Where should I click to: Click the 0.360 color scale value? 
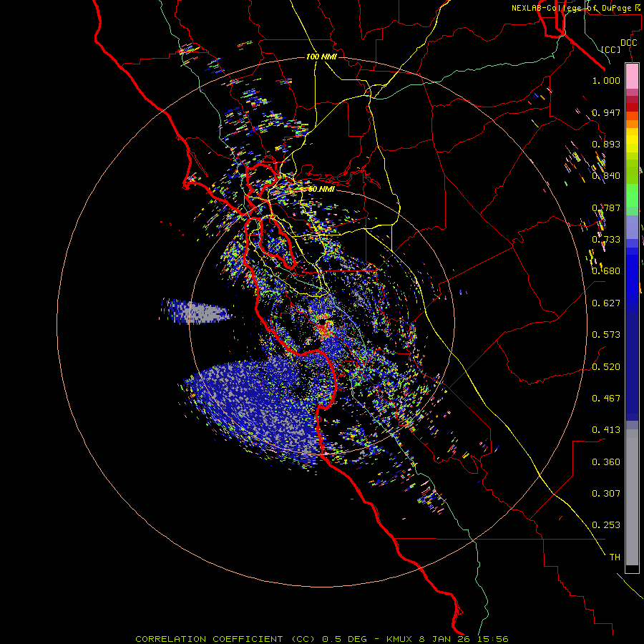pyautogui.click(x=606, y=462)
